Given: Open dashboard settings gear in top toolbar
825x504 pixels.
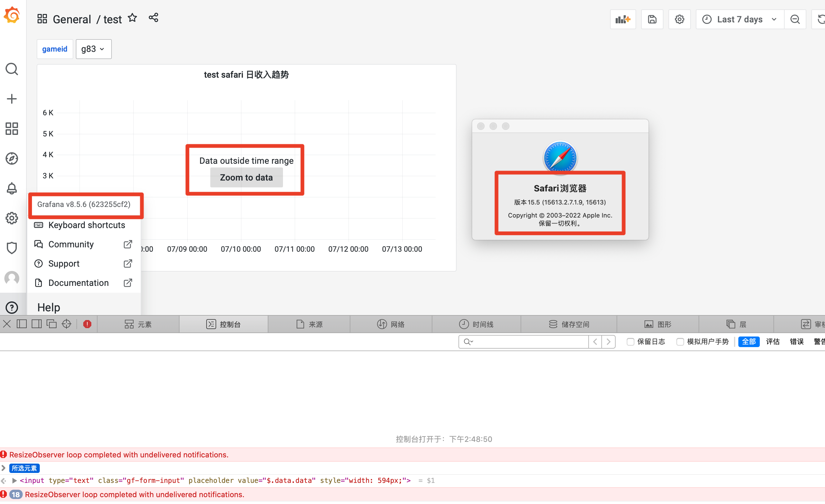Looking at the screenshot, I should click(679, 19).
